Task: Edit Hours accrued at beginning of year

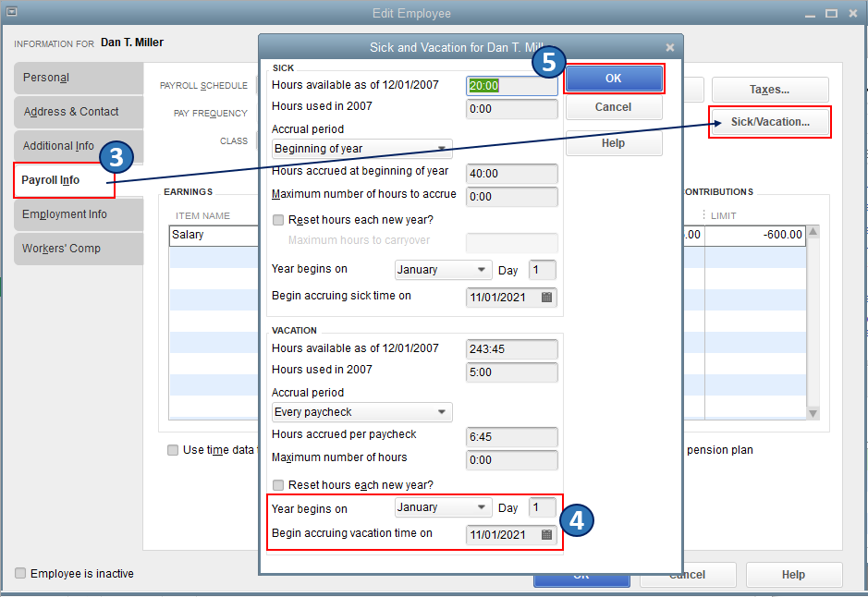Action: [512, 174]
